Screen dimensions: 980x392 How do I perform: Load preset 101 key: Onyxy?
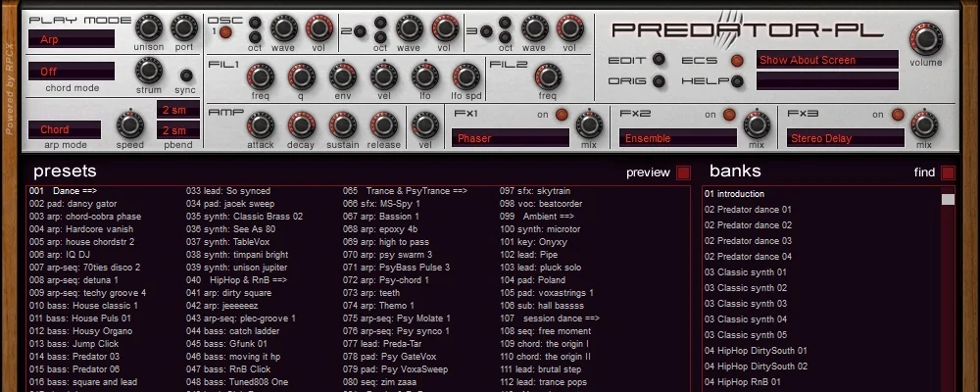click(x=533, y=242)
